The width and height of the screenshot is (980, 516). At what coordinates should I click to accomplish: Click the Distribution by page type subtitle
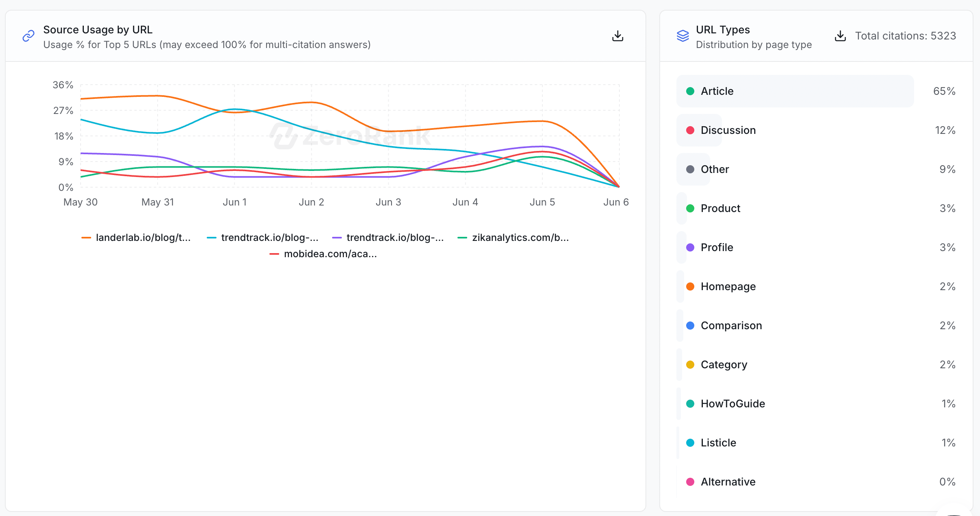[x=754, y=45]
